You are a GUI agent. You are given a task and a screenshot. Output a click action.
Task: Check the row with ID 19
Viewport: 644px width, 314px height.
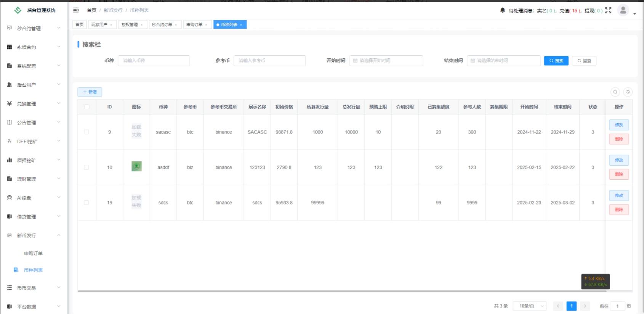87,203
